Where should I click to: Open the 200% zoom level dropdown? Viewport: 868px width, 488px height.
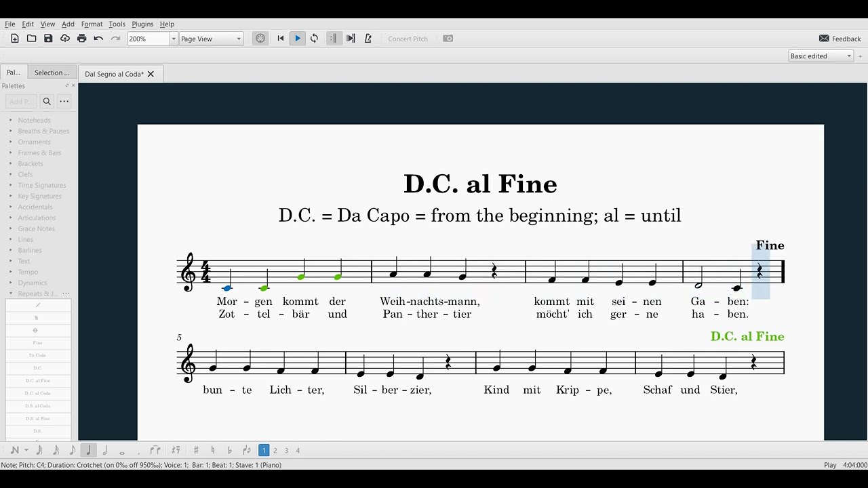point(174,39)
